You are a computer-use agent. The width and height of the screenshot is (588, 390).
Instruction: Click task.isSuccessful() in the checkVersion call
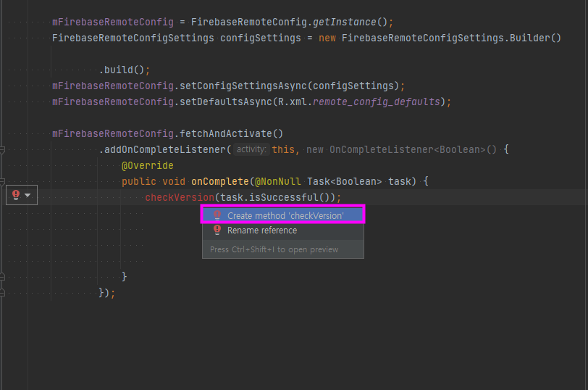pos(274,197)
